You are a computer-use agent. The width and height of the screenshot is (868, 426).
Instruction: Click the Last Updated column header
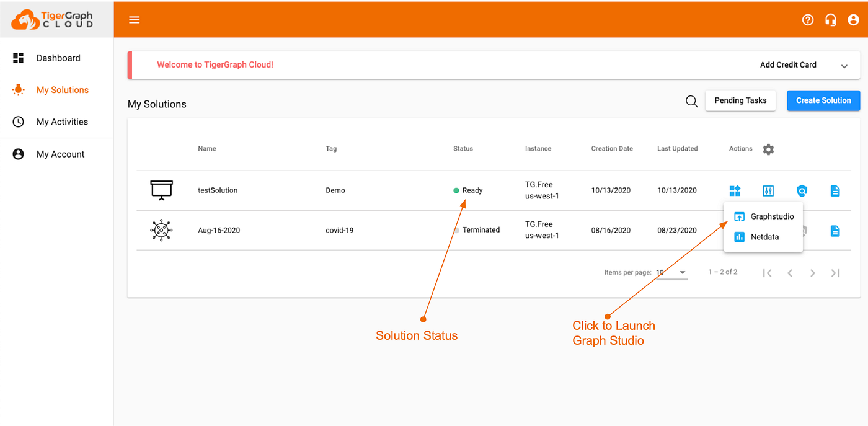point(678,149)
